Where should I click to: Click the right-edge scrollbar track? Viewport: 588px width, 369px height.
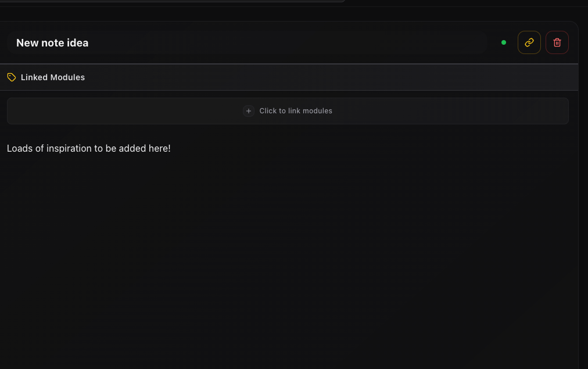click(x=583, y=174)
